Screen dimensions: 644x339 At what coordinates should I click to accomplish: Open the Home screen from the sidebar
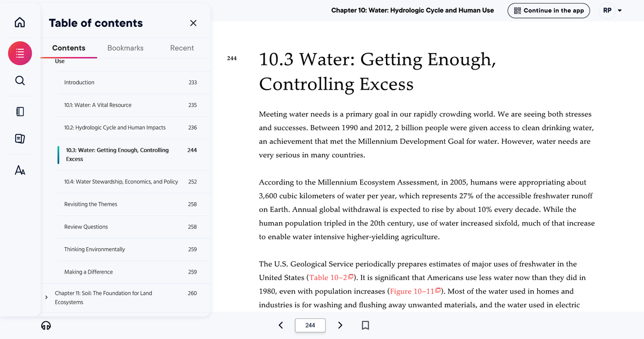(19, 22)
